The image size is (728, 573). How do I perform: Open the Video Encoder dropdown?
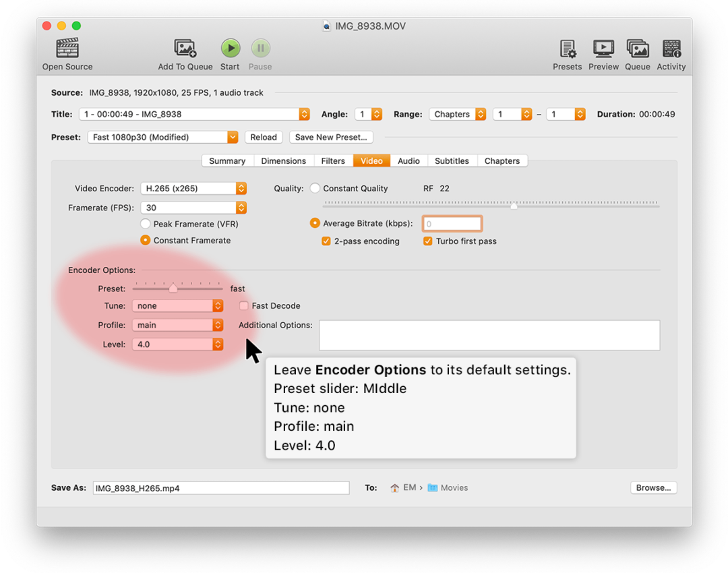coord(193,189)
